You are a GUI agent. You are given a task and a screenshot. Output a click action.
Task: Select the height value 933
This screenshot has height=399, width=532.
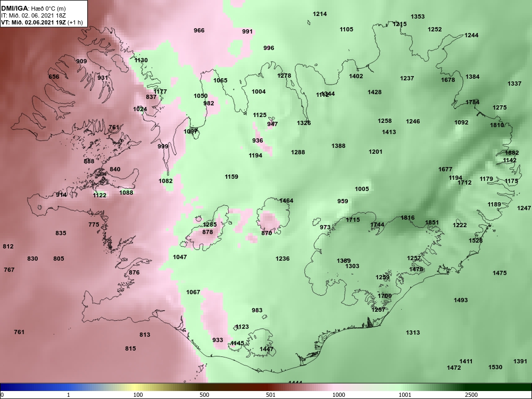pos(218,340)
